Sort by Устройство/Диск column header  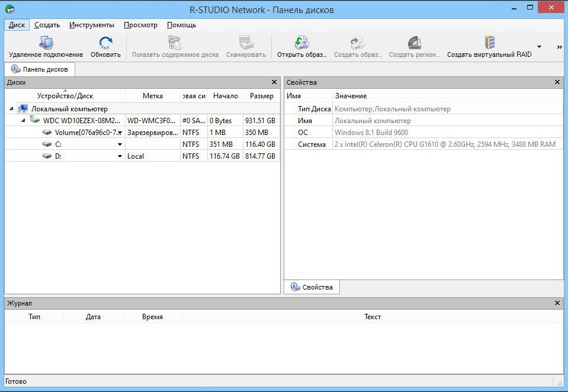pos(65,96)
